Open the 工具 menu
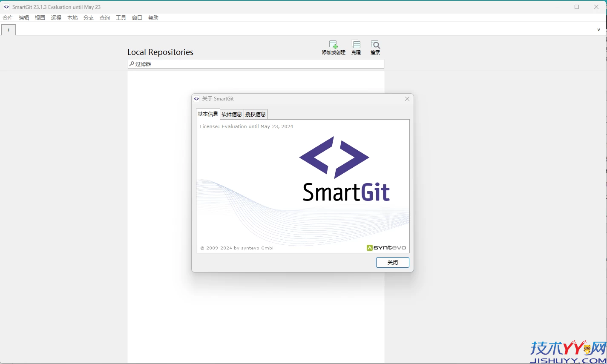The height and width of the screenshot is (364, 607). click(121, 17)
